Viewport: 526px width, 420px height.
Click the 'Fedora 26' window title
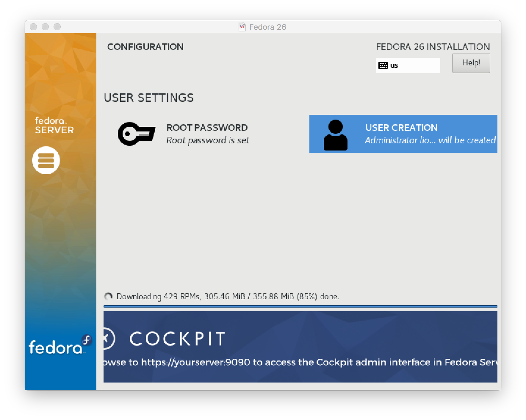coord(268,27)
